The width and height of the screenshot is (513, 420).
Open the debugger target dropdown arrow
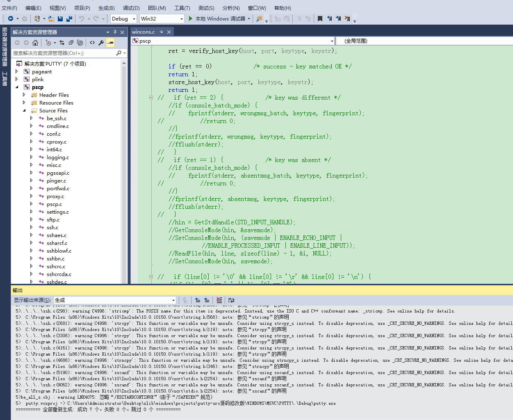tap(249, 18)
